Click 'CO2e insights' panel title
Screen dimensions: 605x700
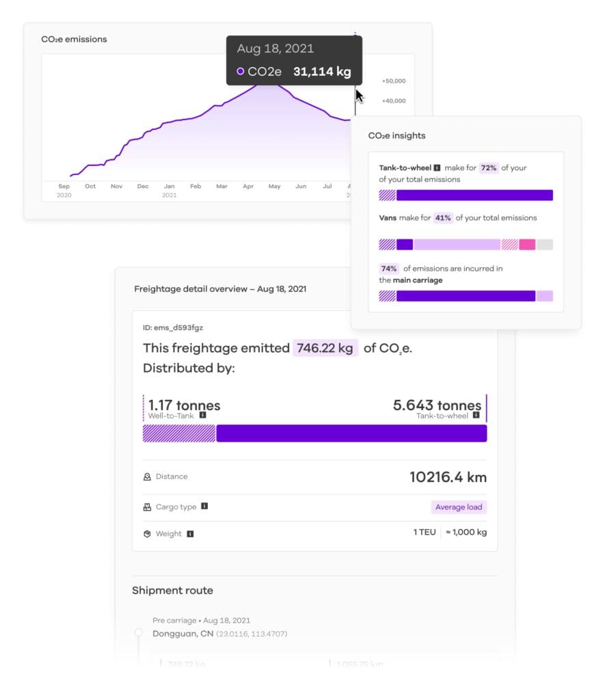397,136
